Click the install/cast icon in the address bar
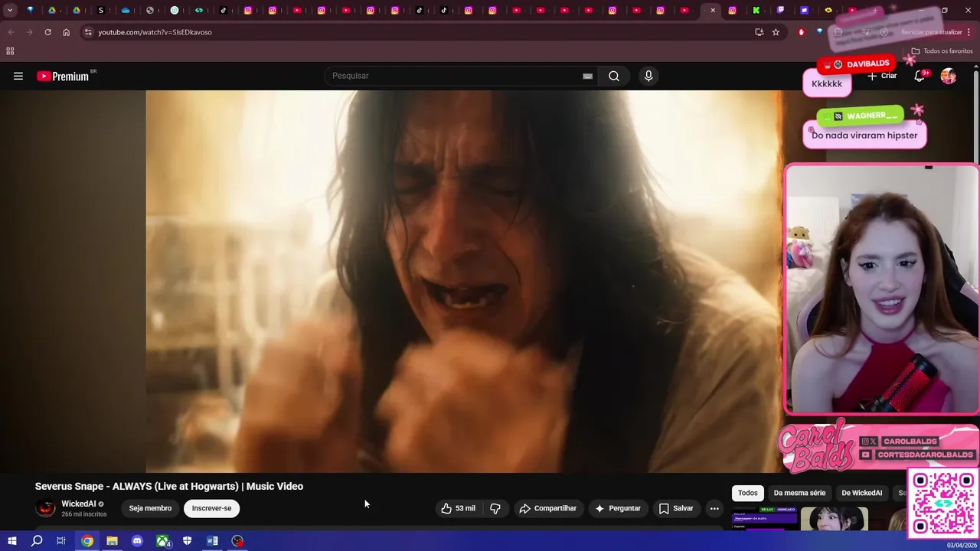This screenshot has height=551, width=980. point(759,32)
